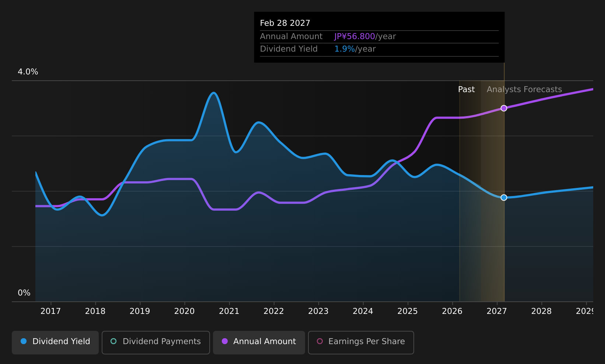Click the teal Dividend Payments legend circle
The image size is (605, 364).
[x=113, y=341]
